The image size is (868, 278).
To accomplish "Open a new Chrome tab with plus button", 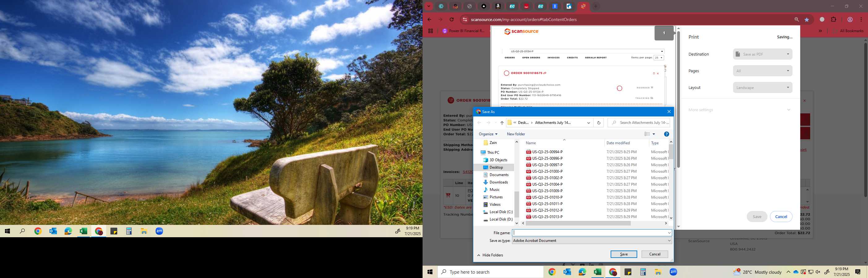I will pos(596,6).
